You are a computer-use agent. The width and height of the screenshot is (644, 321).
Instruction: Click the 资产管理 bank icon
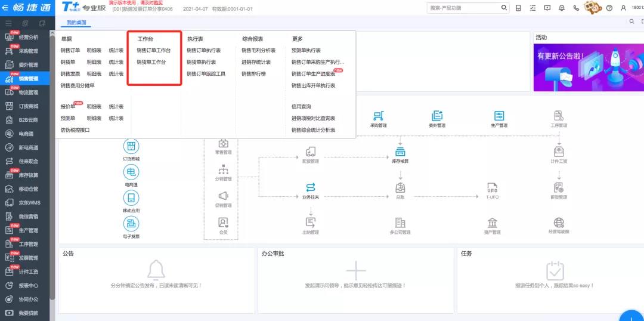tap(492, 223)
